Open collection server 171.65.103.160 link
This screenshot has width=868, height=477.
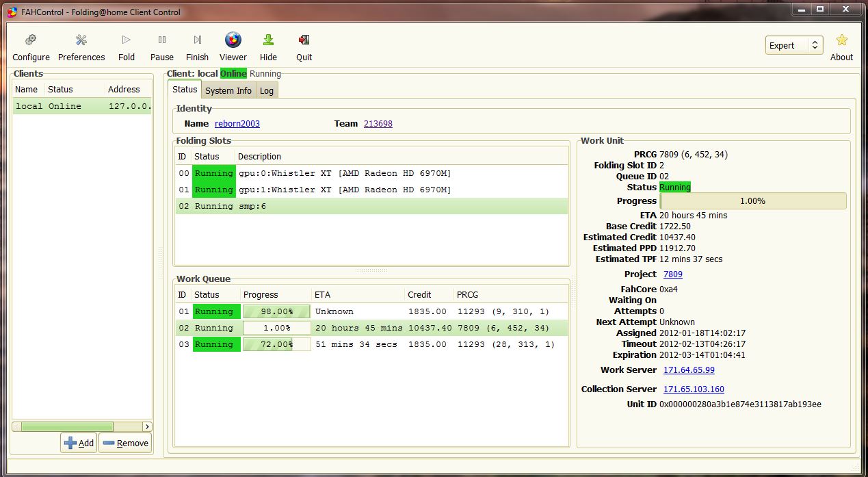694,389
